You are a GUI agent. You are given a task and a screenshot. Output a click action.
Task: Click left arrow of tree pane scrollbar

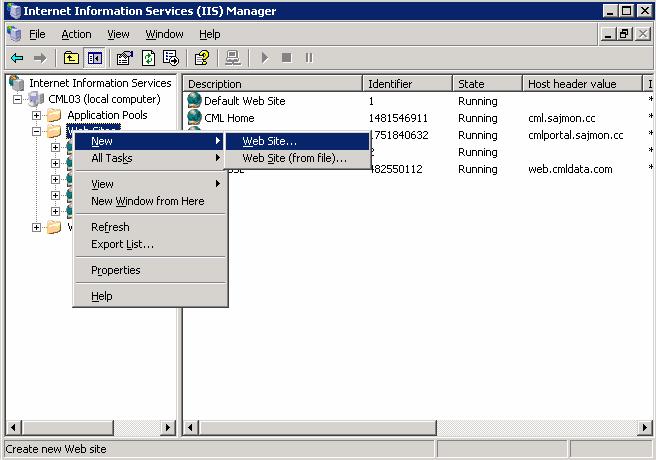click(13, 427)
